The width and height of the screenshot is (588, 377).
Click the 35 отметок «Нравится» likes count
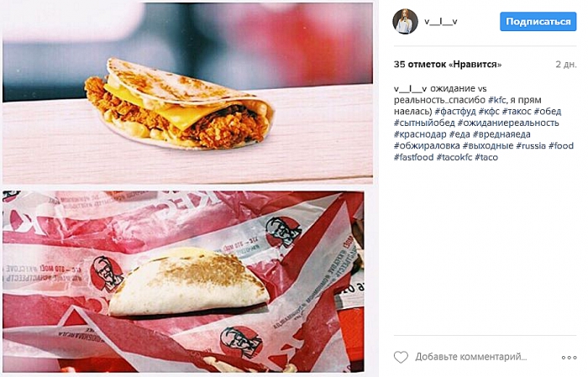point(448,65)
